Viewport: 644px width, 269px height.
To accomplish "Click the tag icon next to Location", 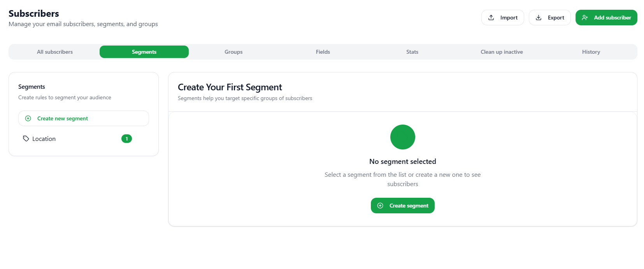I will pyautogui.click(x=26, y=139).
